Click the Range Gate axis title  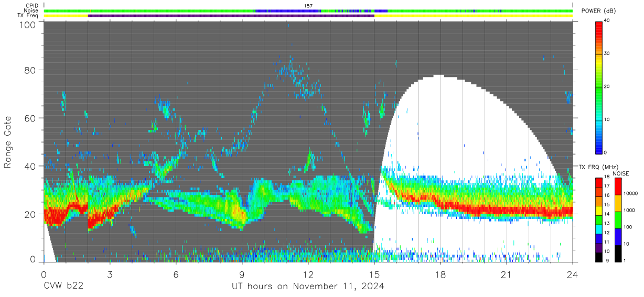pos(8,142)
